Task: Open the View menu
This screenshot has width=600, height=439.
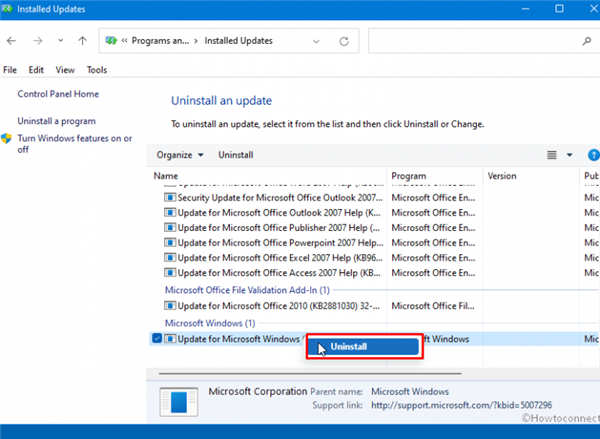Action: [66, 70]
